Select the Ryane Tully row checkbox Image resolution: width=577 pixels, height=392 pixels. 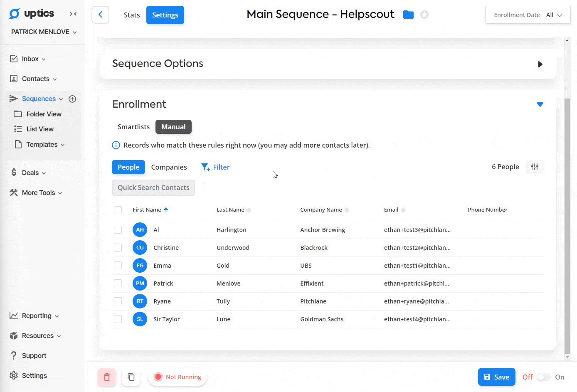[x=118, y=301]
